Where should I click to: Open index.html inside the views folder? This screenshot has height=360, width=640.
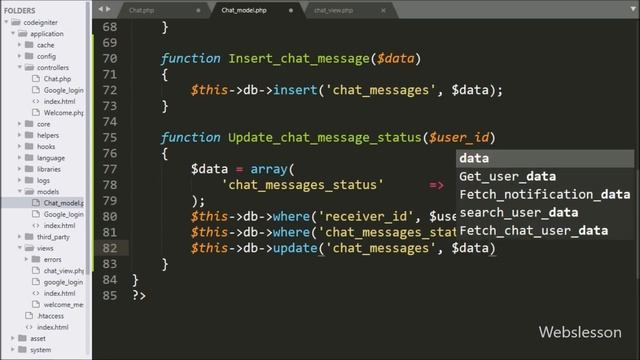point(59,293)
